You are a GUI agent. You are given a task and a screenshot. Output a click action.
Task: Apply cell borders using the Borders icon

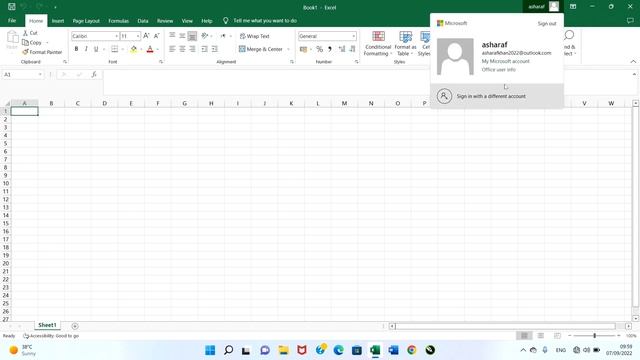[115, 49]
